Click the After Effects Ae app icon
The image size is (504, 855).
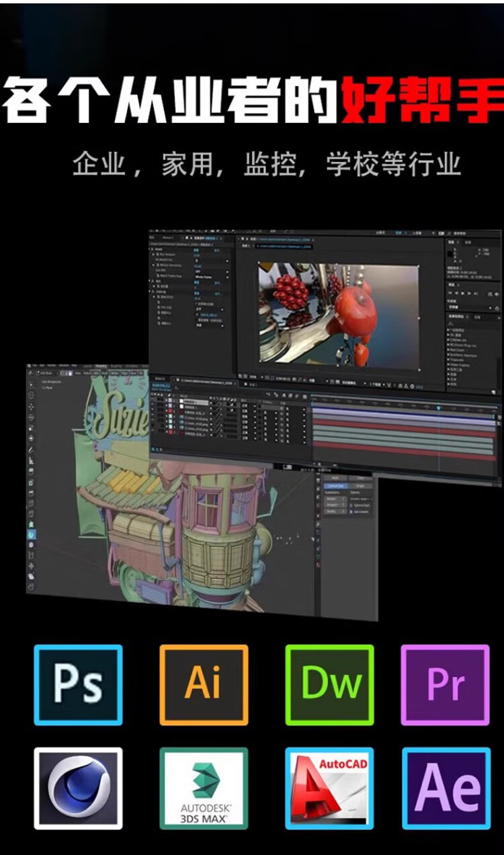pyautogui.click(x=446, y=788)
